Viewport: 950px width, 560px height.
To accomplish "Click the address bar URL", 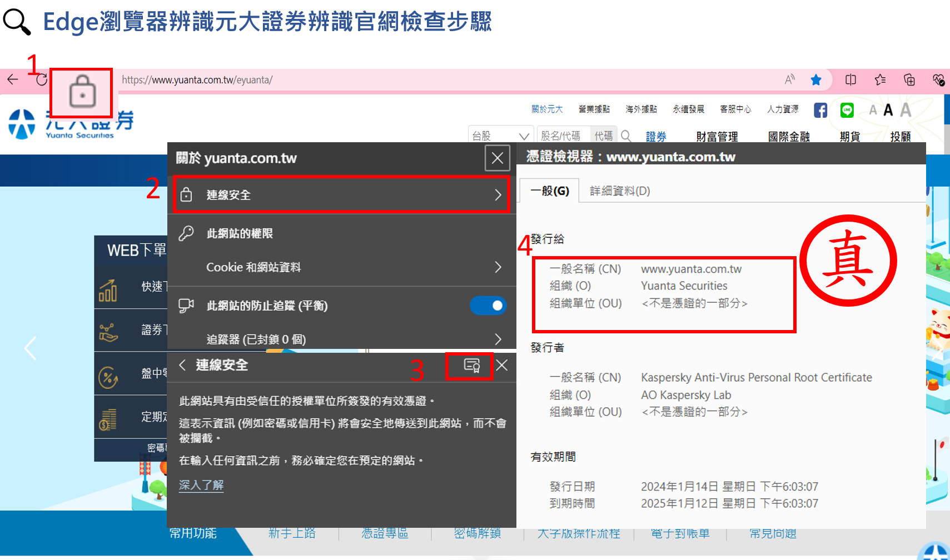I will pos(197,80).
